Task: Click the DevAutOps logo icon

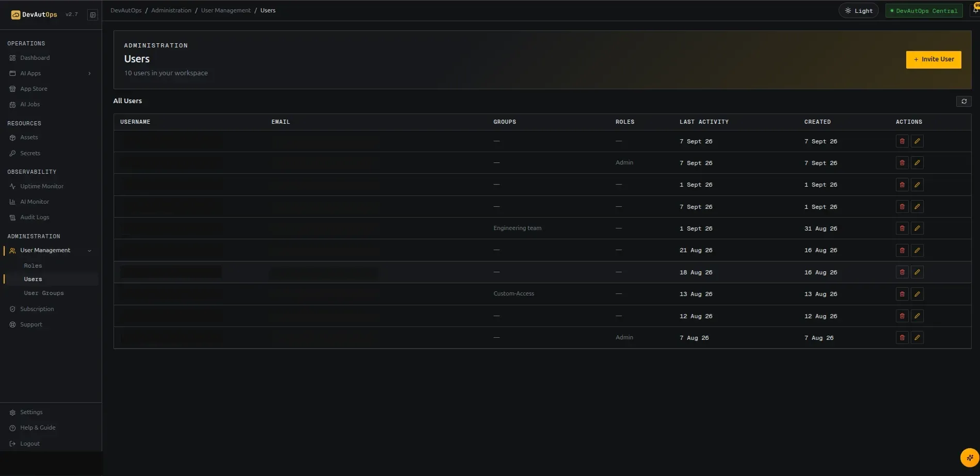Action: (15, 15)
